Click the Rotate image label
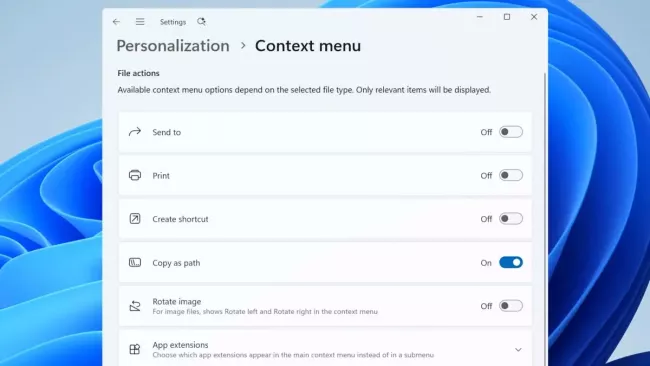Screen dimensions: 650x366 [177, 301]
